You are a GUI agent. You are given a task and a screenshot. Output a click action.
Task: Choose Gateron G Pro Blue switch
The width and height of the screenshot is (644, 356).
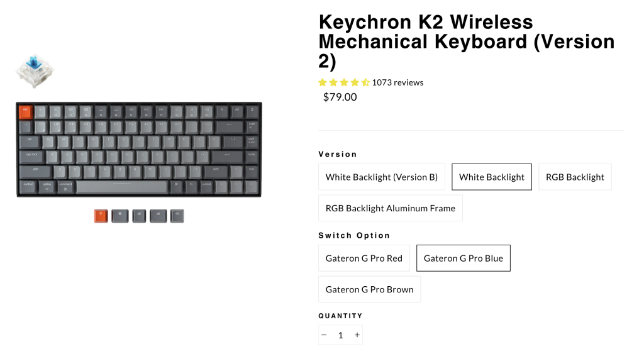tap(464, 259)
